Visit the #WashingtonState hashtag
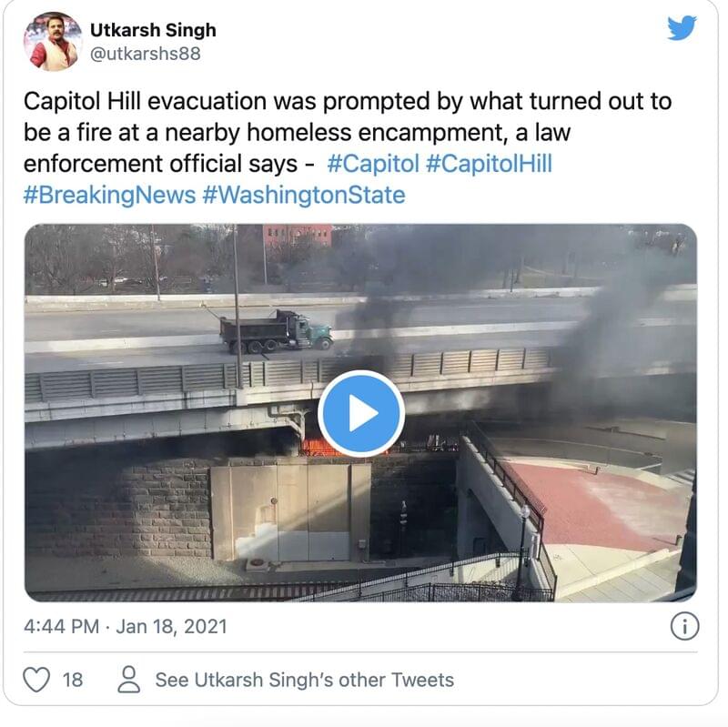 (x=304, y=195)
